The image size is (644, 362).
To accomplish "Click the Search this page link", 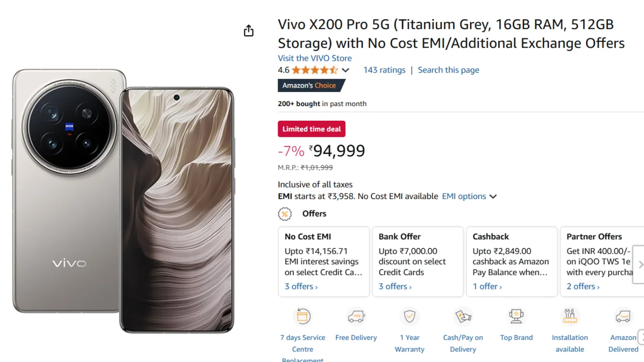I will click(448, 70).
